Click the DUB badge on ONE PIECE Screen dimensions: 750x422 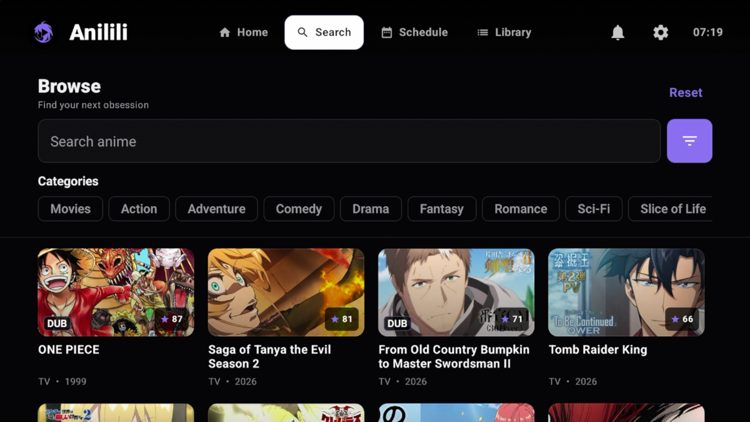coord(56,323)
